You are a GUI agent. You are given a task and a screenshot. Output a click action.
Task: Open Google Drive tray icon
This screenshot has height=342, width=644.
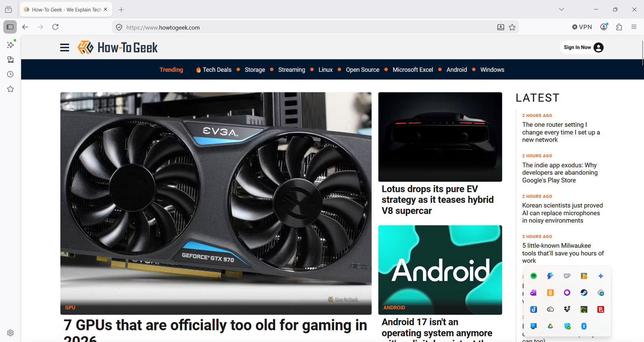click(x=550, y=326)
